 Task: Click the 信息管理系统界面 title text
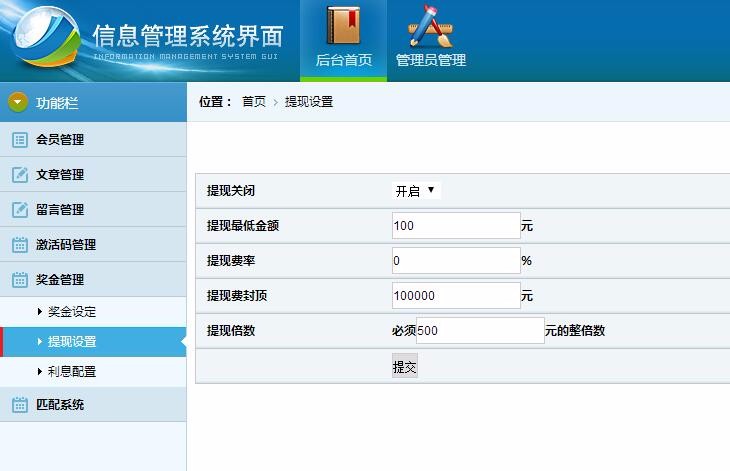(188, 35)
